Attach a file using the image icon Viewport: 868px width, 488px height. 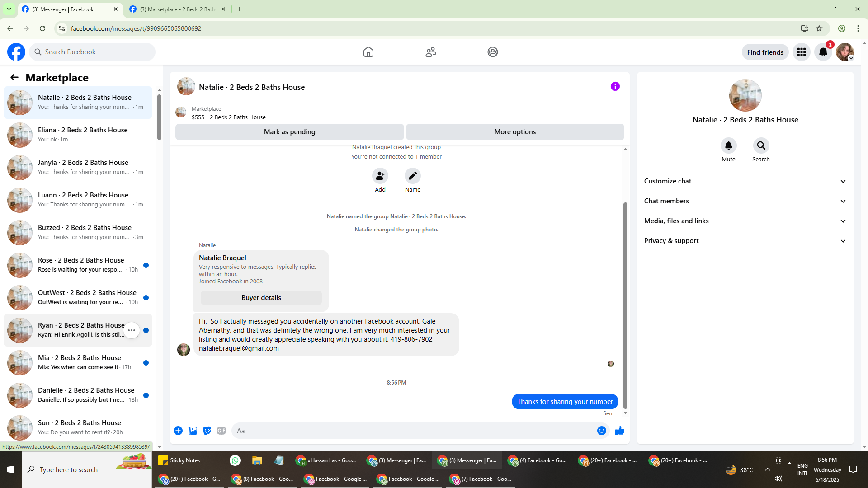coord(193,431)
